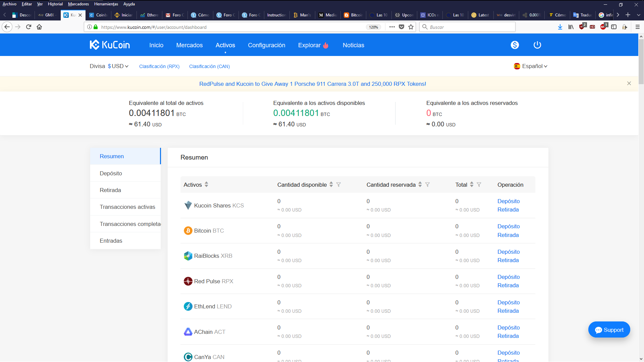Click the funnel filter icon for Total column
Screen dimensions: 644x362
(x=479, y=185)
